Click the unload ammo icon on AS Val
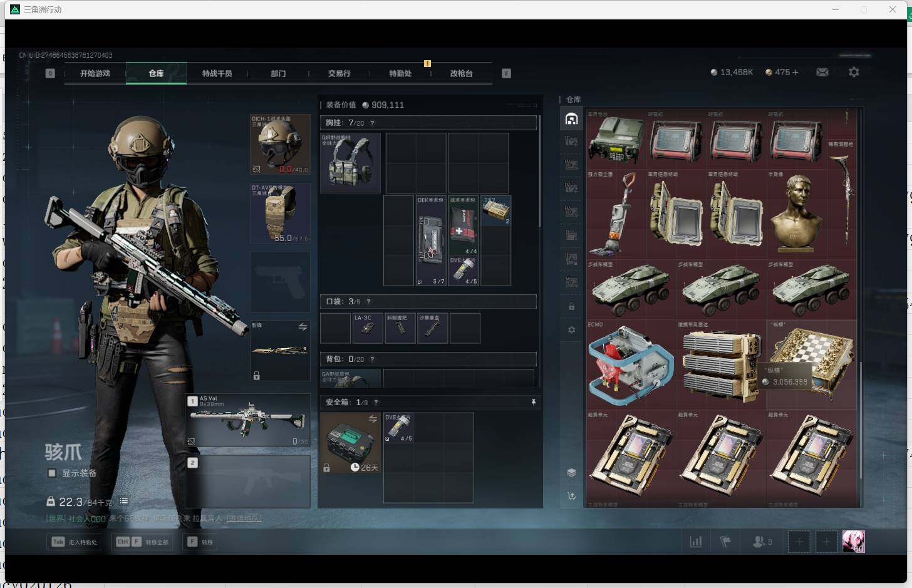Image resolution: width=912 pixels, height=588 pixels. pyautogui.click(x=191, y=441)
